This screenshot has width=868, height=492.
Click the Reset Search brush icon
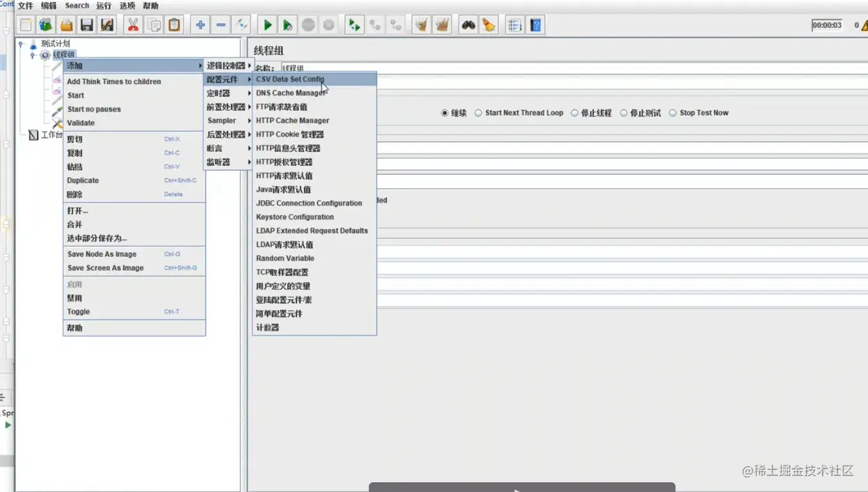(489, 25)
